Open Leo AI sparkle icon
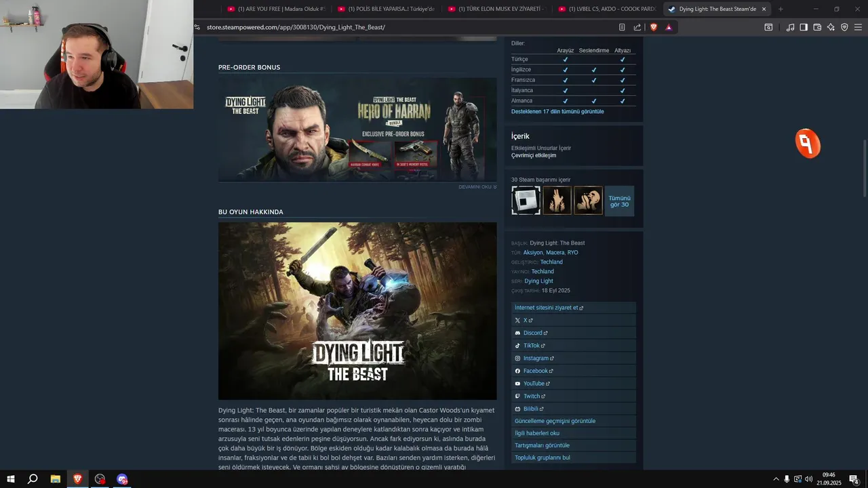 point(831,27)
